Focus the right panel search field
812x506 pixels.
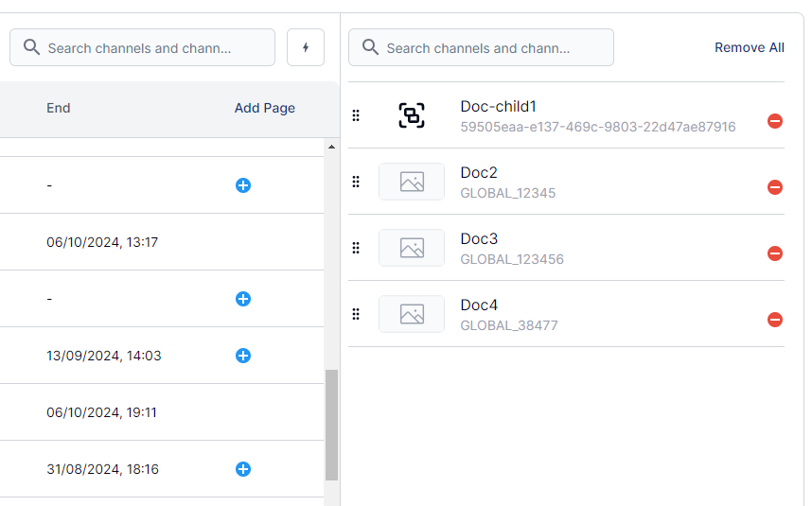point(490,47)
